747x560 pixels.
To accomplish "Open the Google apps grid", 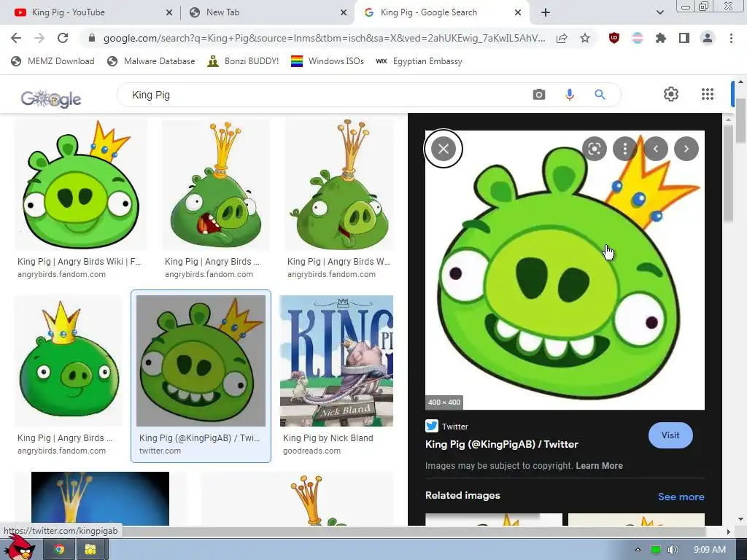I will tap(708, 94).
